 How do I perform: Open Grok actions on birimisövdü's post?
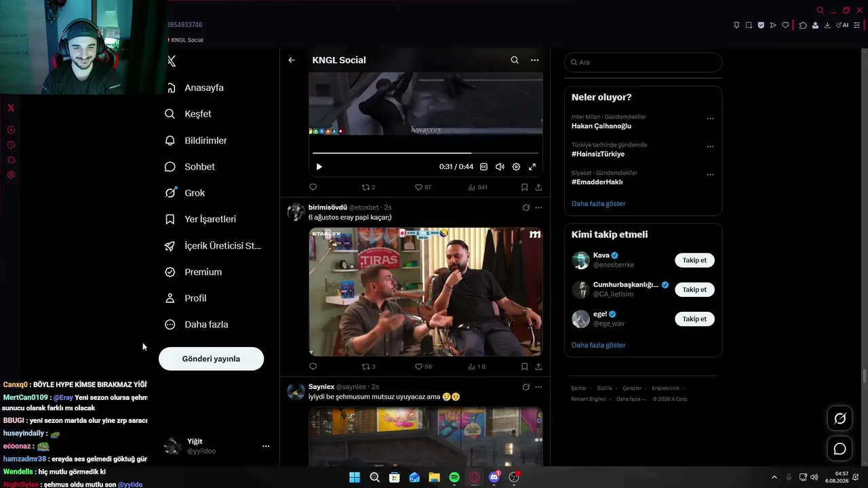[x=526, y=207]
